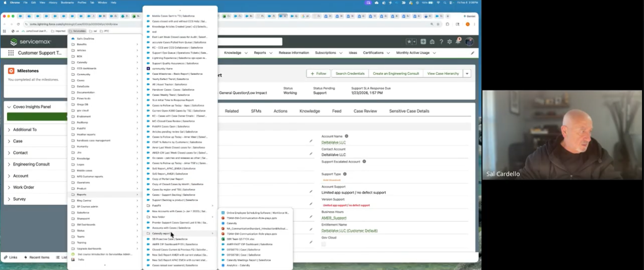Open the Certifications nav dropdown chevron
The height and width of the screenshot is (270, 644).
(388, 53)
